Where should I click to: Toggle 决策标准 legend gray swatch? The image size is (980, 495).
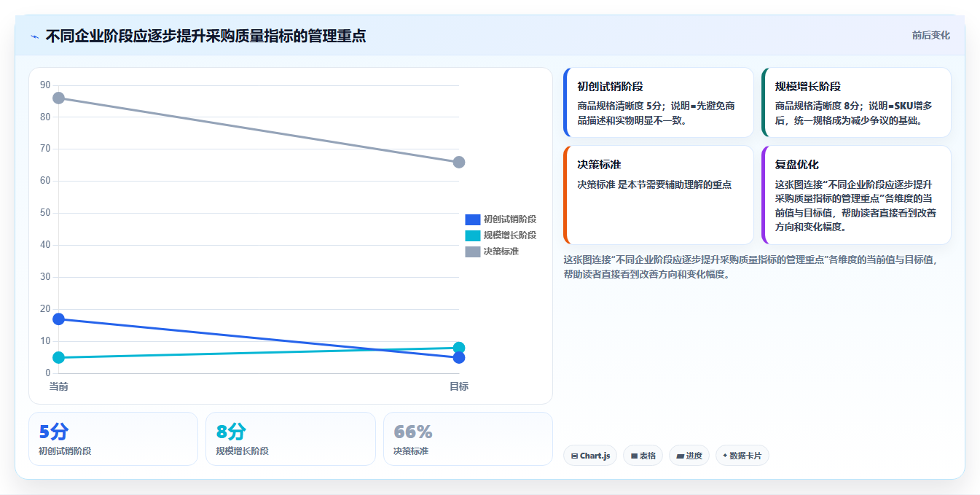point(473,252)
